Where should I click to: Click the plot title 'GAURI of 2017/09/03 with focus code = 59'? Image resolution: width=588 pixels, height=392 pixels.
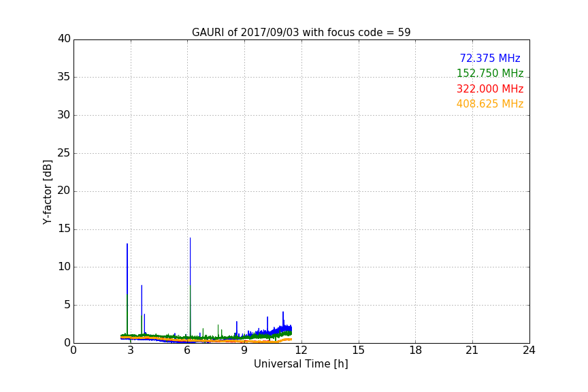point(301,33)
